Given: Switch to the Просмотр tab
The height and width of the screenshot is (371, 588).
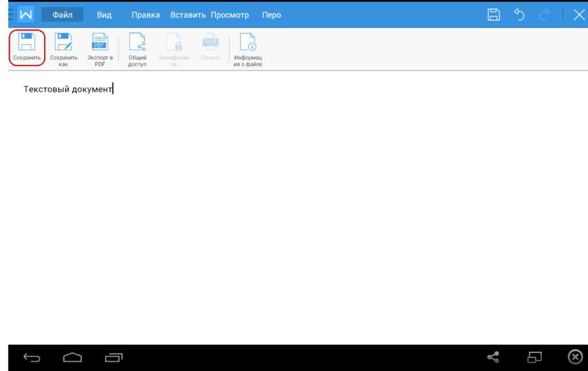Looking at the screenshot, I should point(230,15).
